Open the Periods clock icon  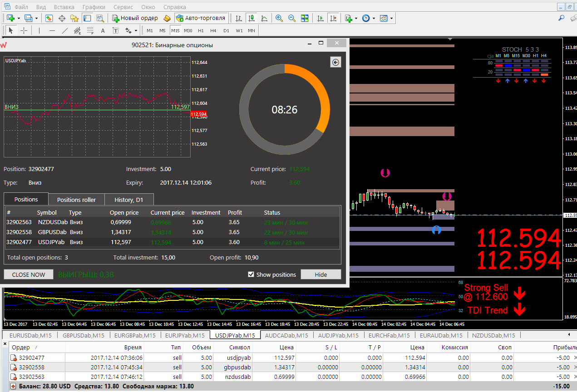pyautogui.click(x=366, y=18)
